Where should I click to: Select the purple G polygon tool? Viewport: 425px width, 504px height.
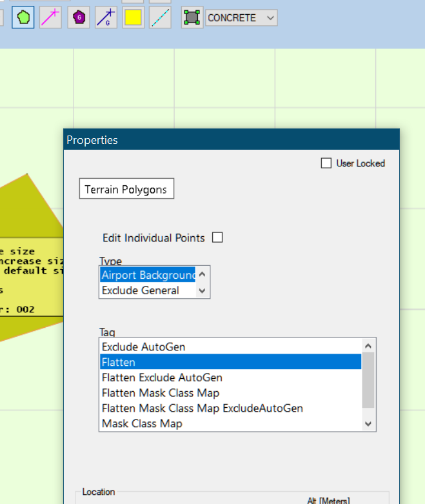(79, 17)
